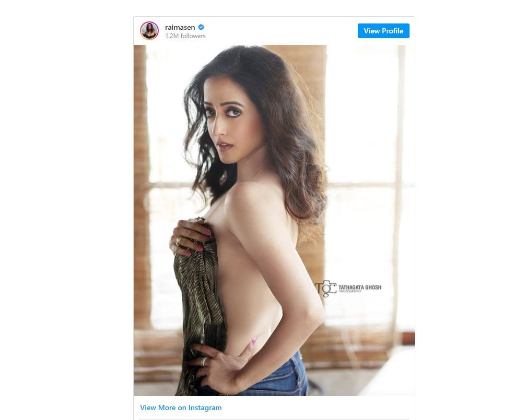This screenshot has height=420, width=514.
Task: Click the word Instagram in footer link
Action: click(x=205, y=407)
